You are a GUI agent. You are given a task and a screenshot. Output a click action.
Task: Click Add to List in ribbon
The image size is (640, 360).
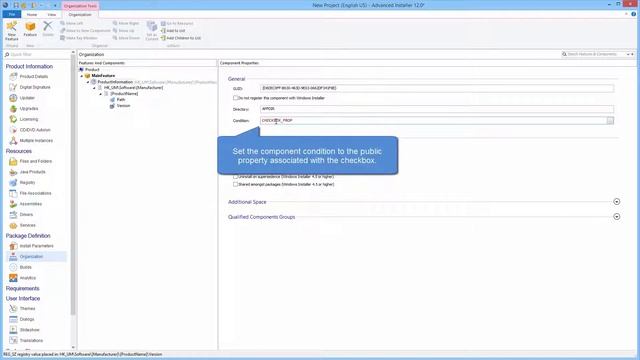coord(173,31)
